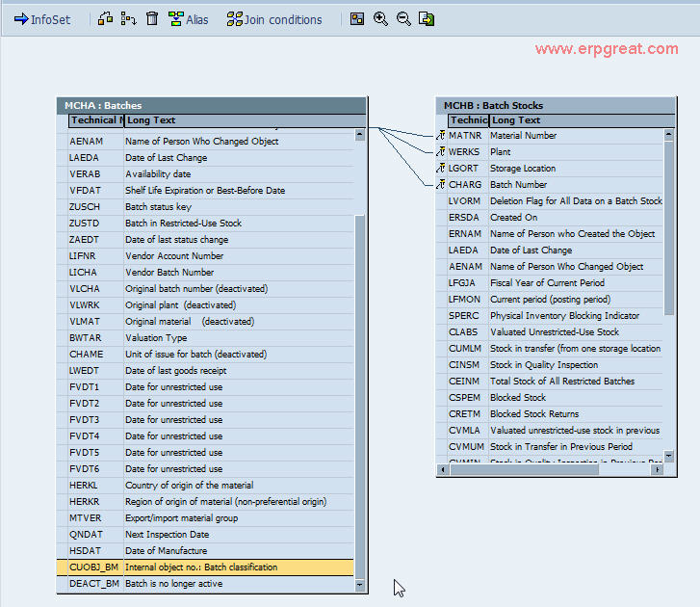Select the DEACT_BM field

coord(205,584)
